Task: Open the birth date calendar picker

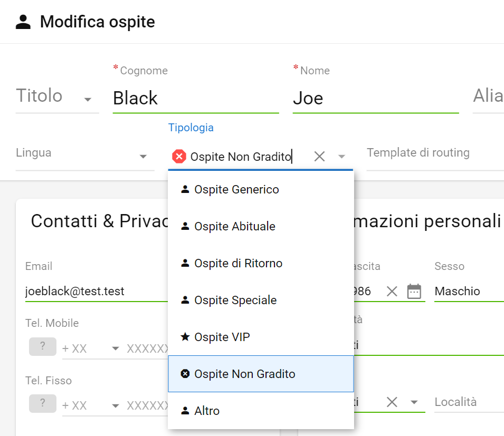Action: (x=414, y=291)
